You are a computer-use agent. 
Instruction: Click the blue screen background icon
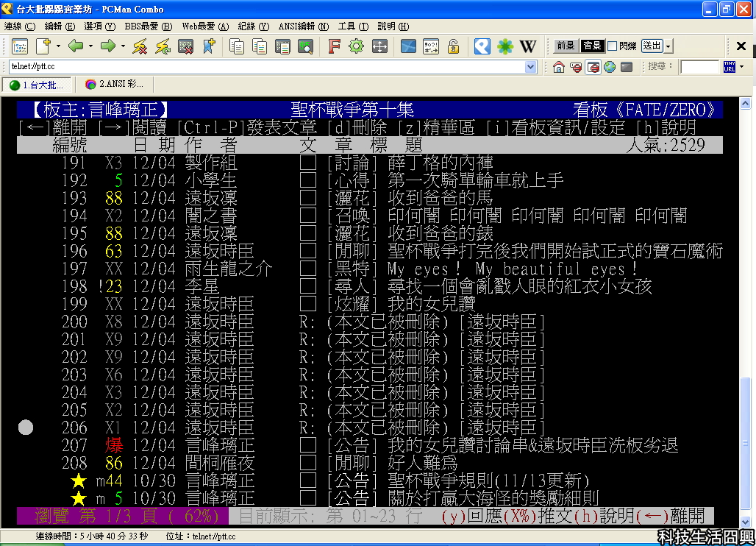(408, 46)
